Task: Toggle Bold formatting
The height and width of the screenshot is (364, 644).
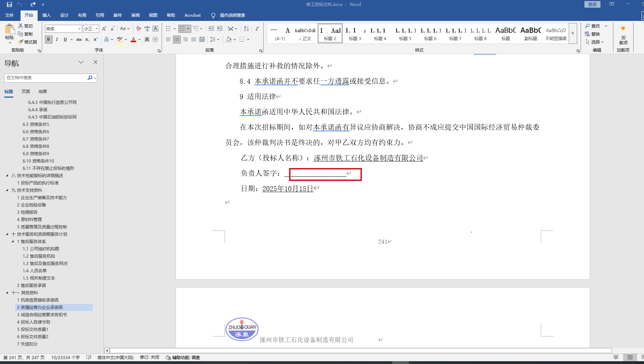Action: click(x=48, y=39)
